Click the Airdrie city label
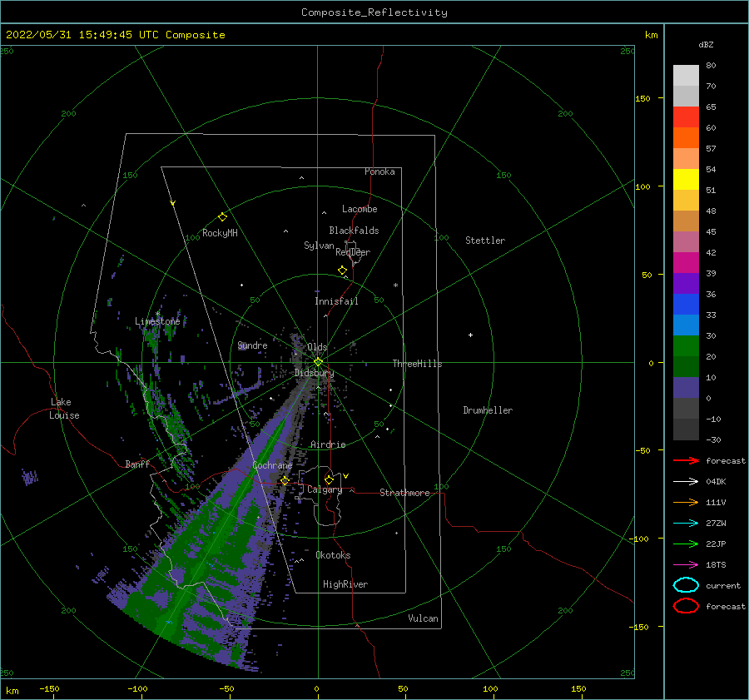The width and height of the screenshot is (749, 700). tap(328, 444)
